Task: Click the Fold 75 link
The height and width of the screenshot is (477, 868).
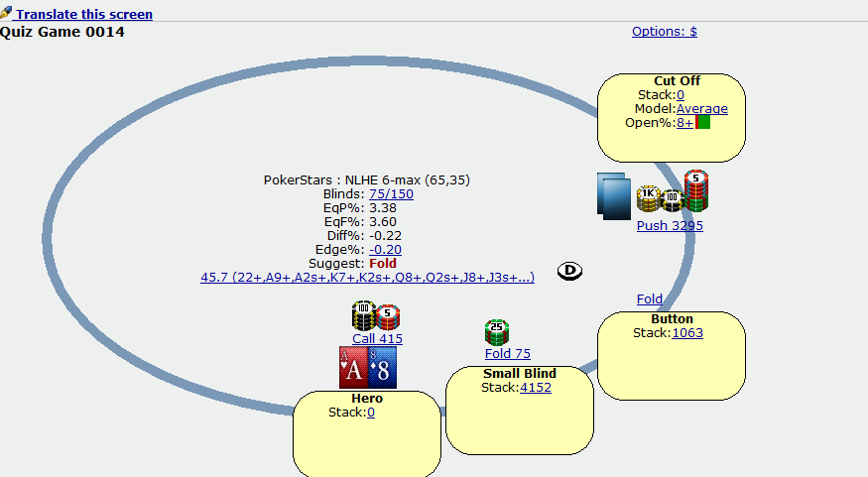Action: point(508,354)
